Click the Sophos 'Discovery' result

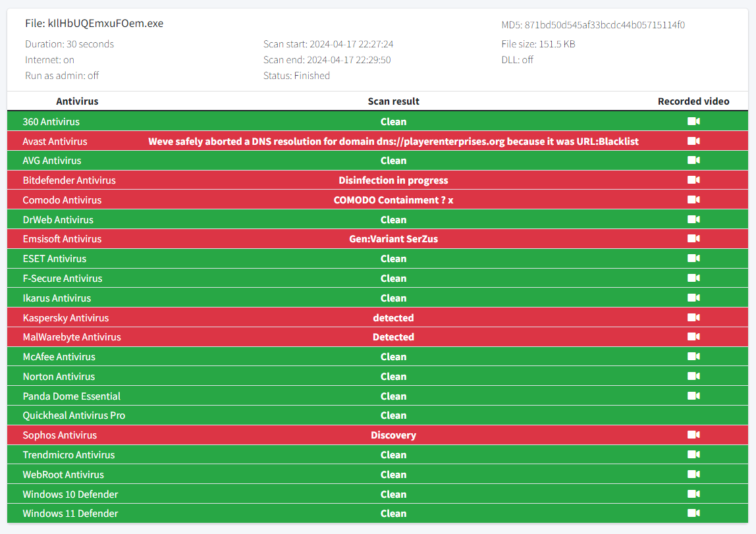tap(393, 435)
